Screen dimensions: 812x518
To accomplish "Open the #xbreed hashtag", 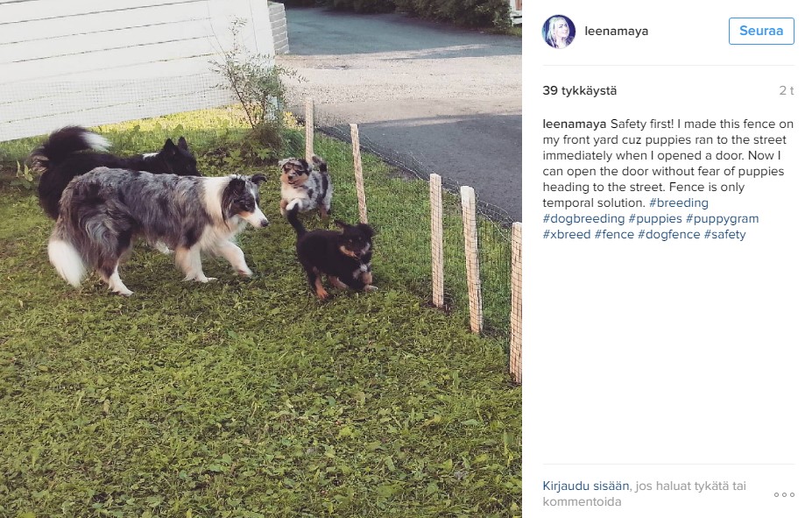I will 567,234.
